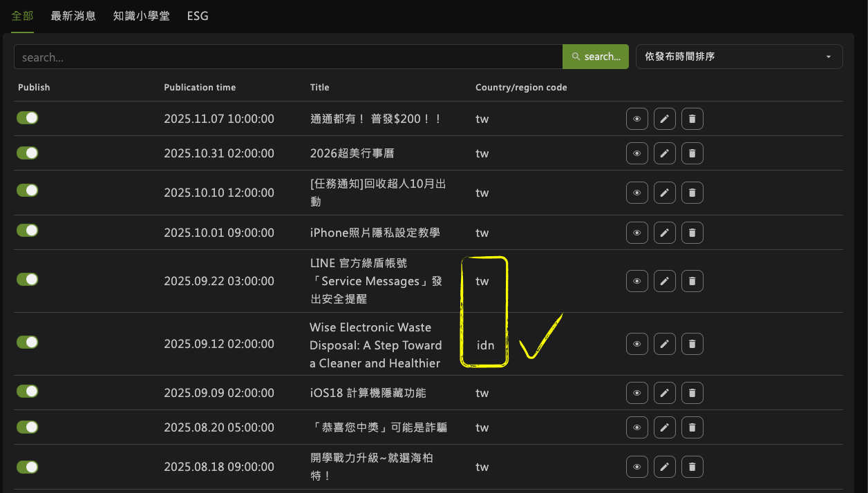Image resolution: width=868 pixels, height=493 pixels.
Task: Click the Publication time column header
Action: pyautogui.click(x=200, y=88)
